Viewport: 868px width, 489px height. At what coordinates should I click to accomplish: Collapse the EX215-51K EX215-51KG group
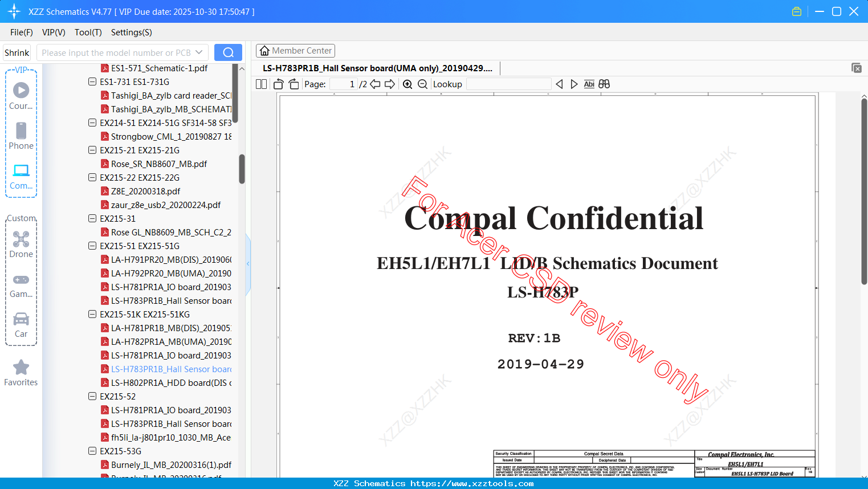92,315
